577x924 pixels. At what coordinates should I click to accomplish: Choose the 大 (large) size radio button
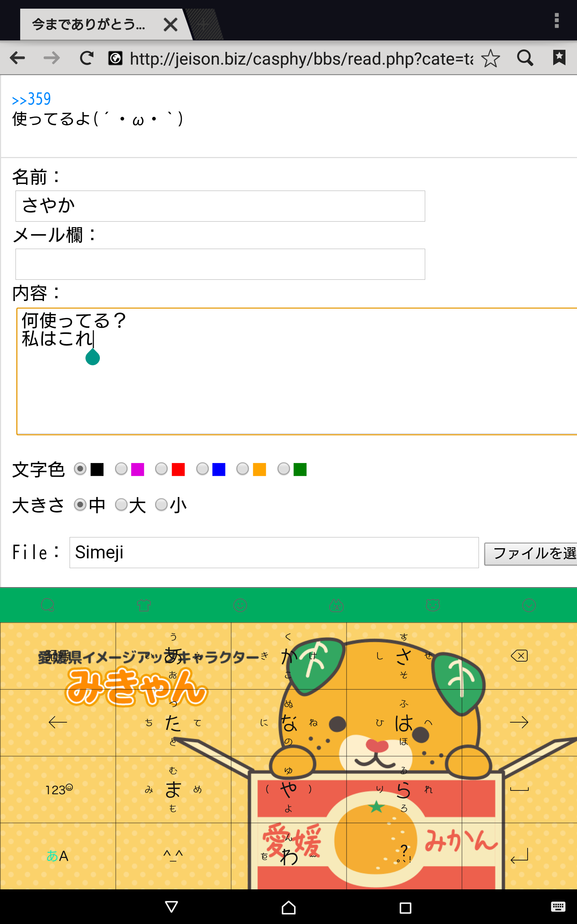pos(122,505)
